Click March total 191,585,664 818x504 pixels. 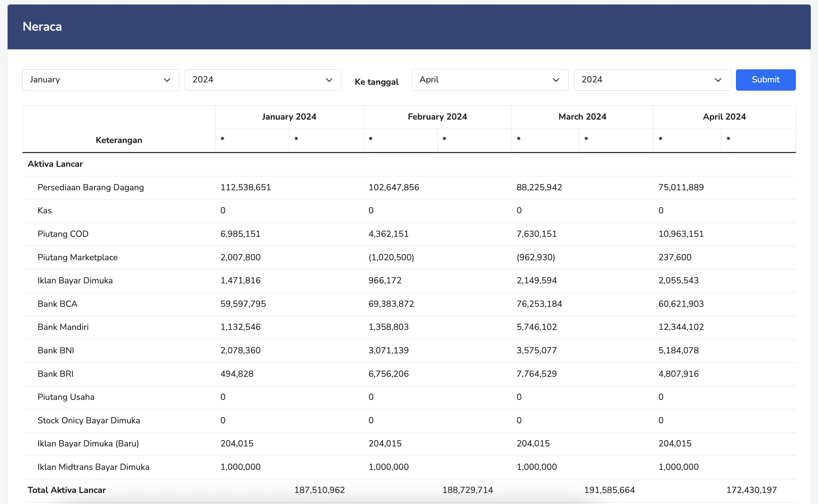click(x=609, y=490)
